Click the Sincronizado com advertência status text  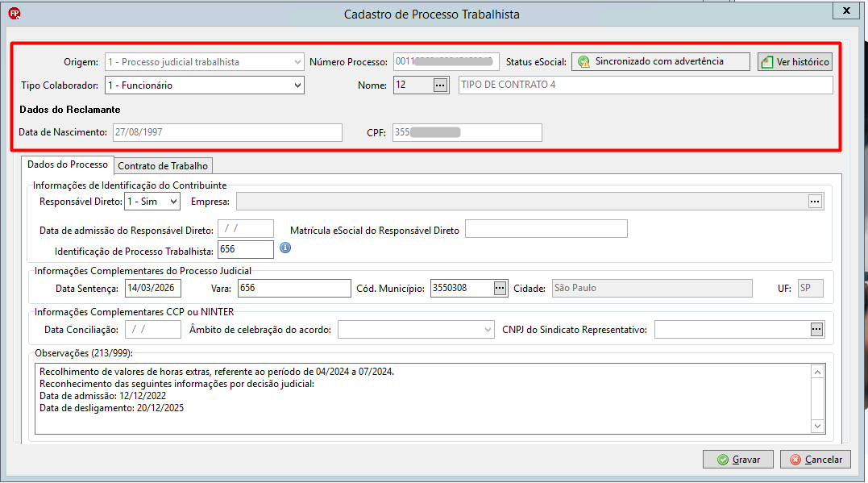(659, 61)
